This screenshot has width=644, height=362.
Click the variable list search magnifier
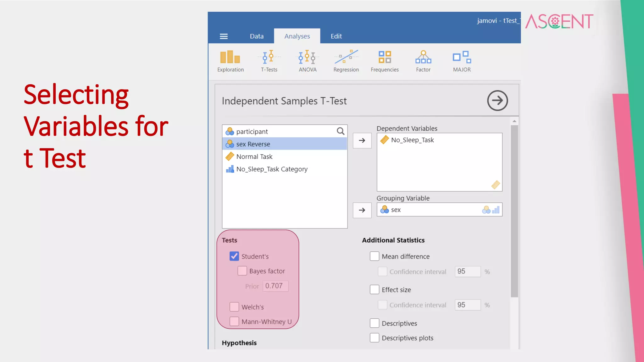tap(341, 131)
